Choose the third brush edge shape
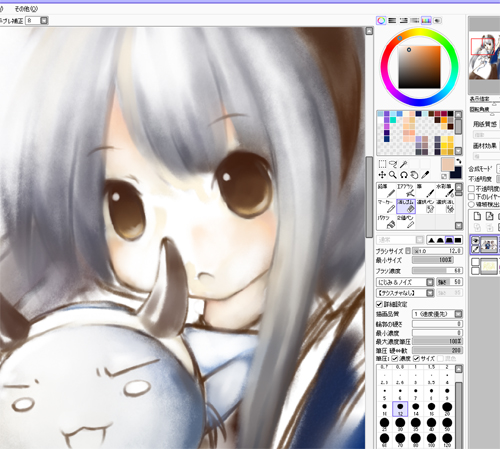Viewport: 500px width, 449px height. [449, 240]
